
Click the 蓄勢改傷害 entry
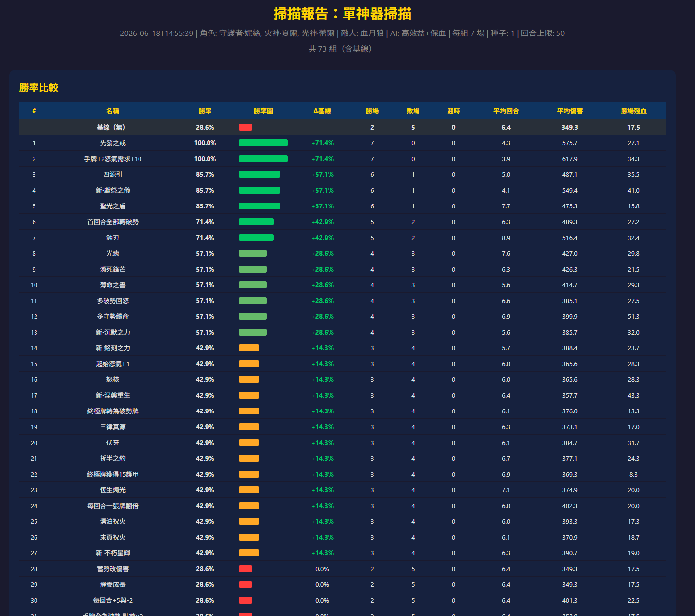click(113, 569)
